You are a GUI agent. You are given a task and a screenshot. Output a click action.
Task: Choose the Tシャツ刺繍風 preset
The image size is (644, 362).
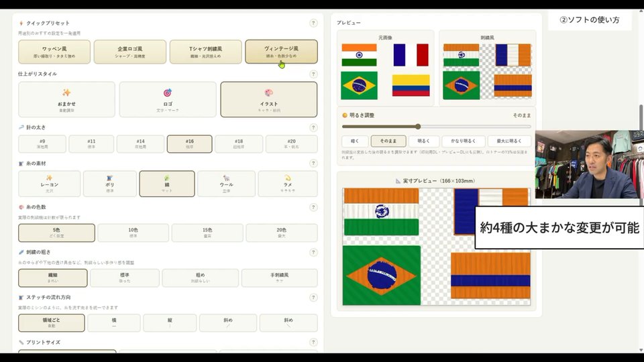tap(205, 52)
